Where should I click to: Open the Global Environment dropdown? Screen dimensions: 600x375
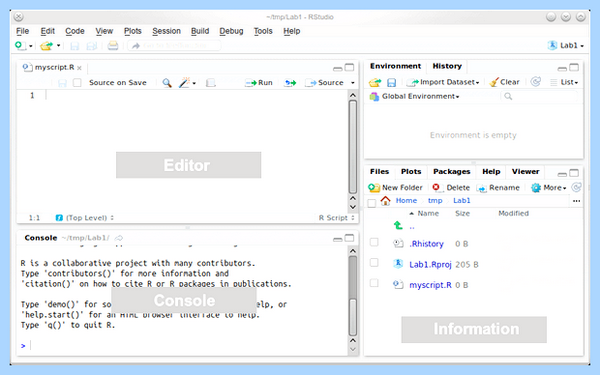414,96
